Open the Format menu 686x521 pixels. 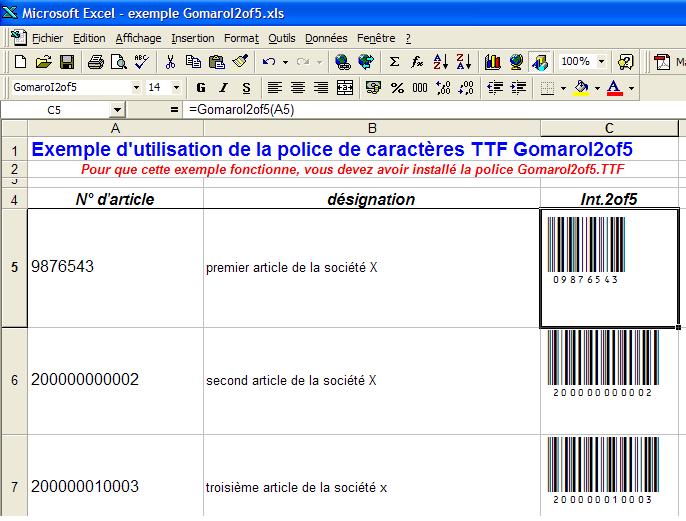(242, 38)
